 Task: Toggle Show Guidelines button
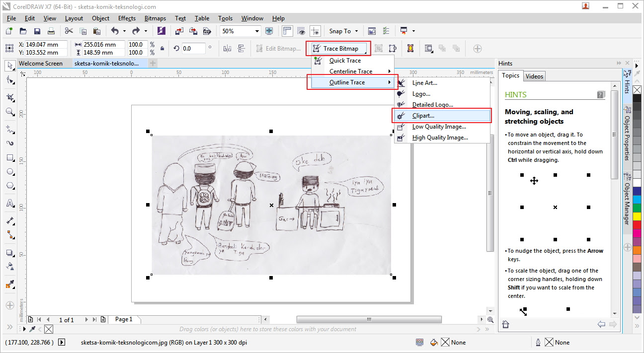pyautogui.click(x=315, y=31)
